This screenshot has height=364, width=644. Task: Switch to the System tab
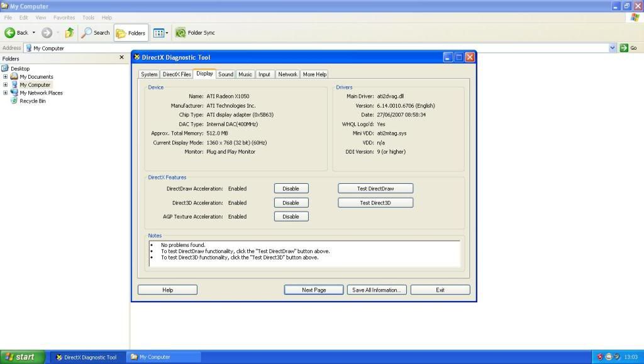[x=149, y=74]
